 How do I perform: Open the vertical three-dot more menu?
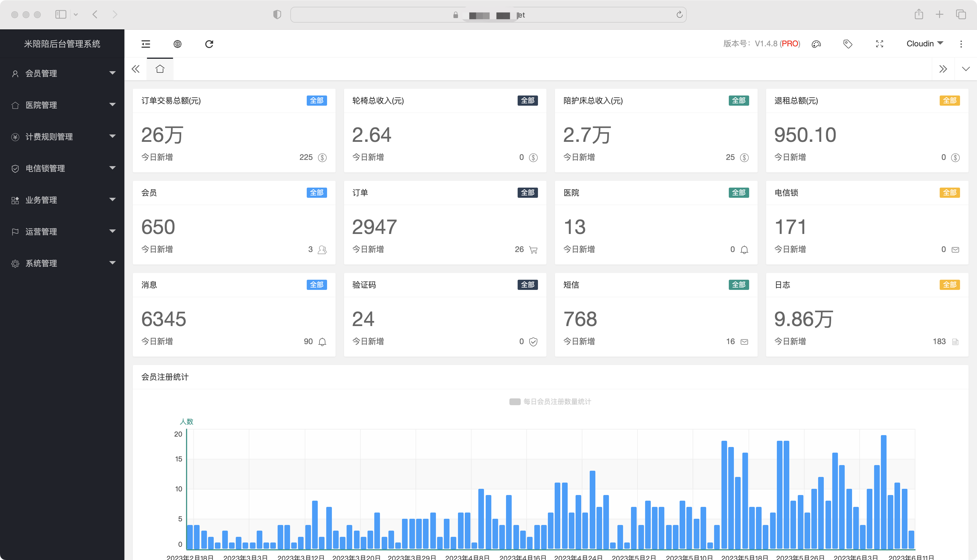[961, 44]
